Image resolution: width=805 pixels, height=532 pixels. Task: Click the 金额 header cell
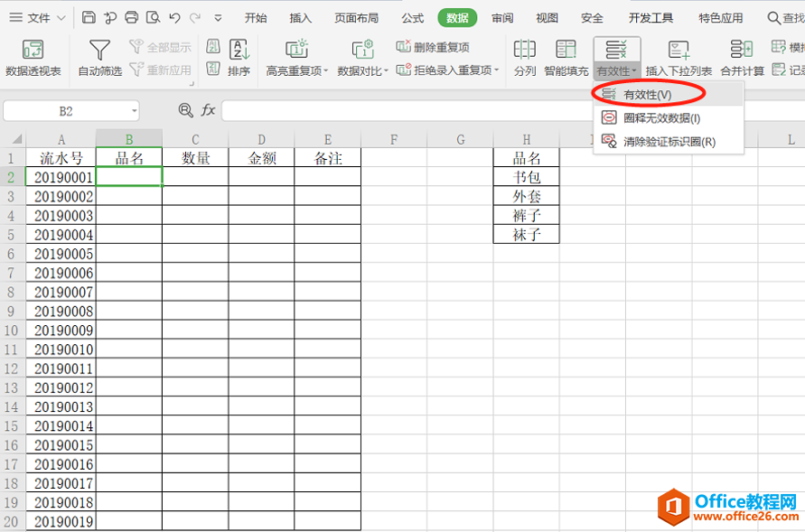pyautogui.click(x=261, y=158)
